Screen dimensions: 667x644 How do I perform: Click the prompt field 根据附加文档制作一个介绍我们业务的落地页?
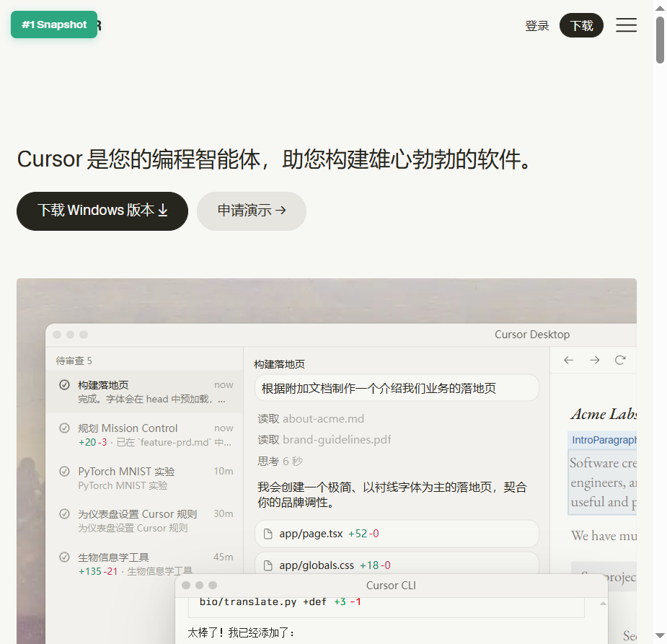point(397,388)
